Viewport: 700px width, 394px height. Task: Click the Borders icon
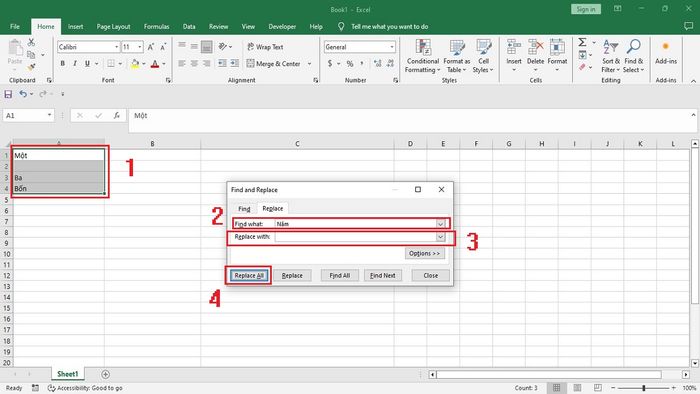click(x=111, y=64)
